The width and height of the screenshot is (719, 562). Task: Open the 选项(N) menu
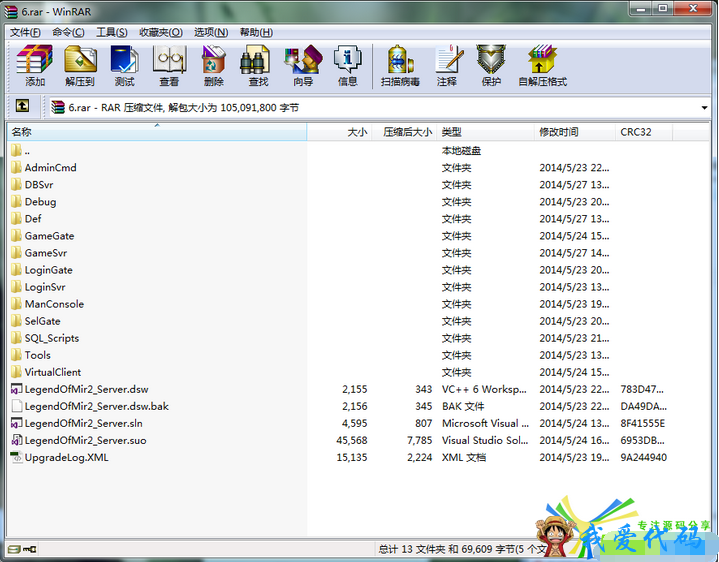pos(211,32)
